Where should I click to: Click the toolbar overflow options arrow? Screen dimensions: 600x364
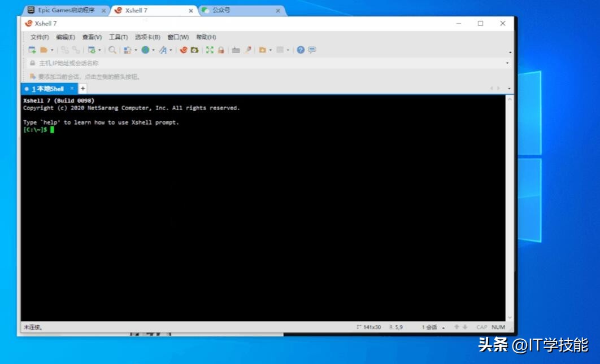pyautogui.click(x=510, y=52)
